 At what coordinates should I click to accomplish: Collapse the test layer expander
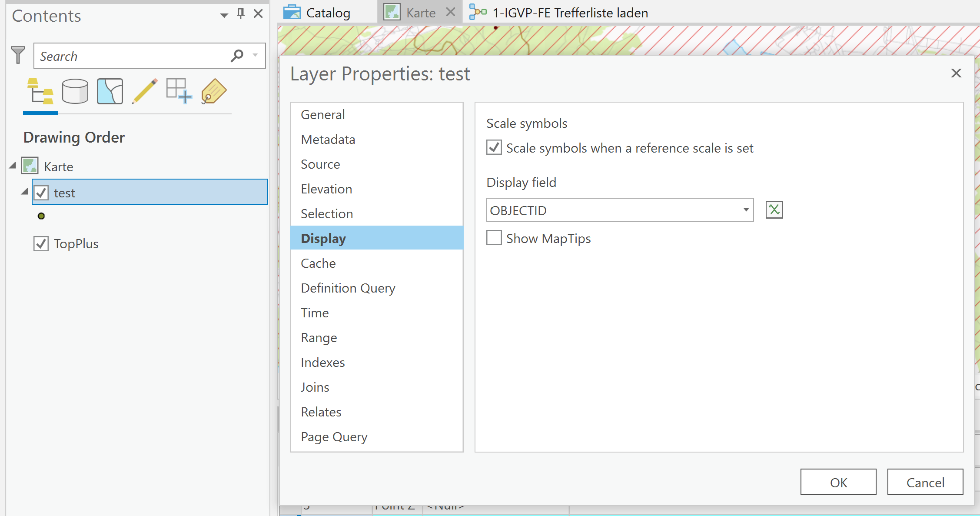(25, 192)
